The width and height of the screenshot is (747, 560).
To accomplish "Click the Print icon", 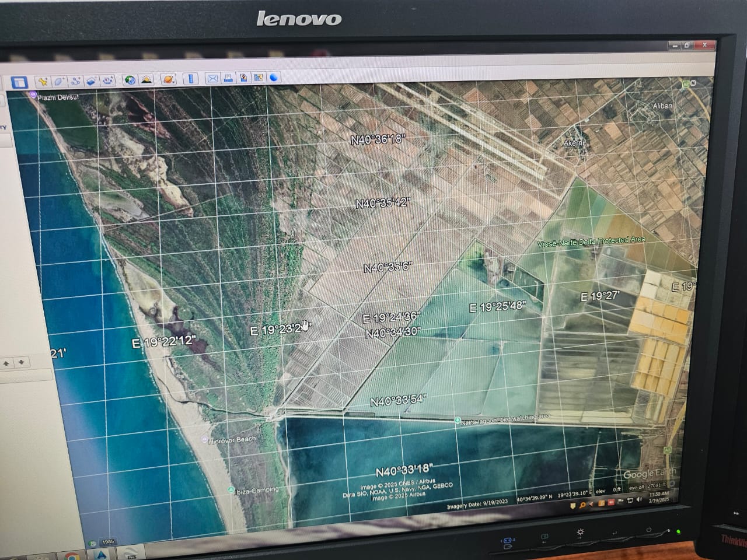I will 228,78.
